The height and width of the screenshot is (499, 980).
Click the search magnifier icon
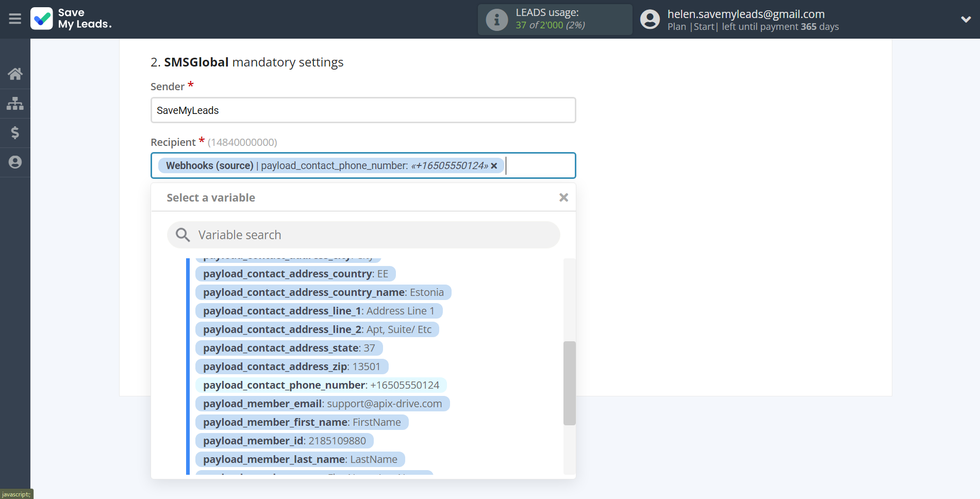[182, 235]
